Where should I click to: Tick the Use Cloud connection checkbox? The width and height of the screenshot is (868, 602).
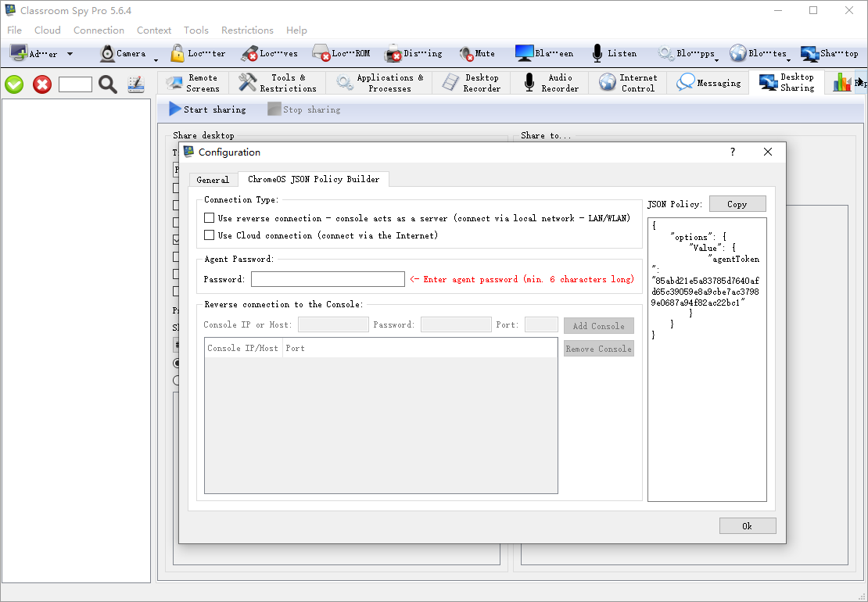(209, 235)
